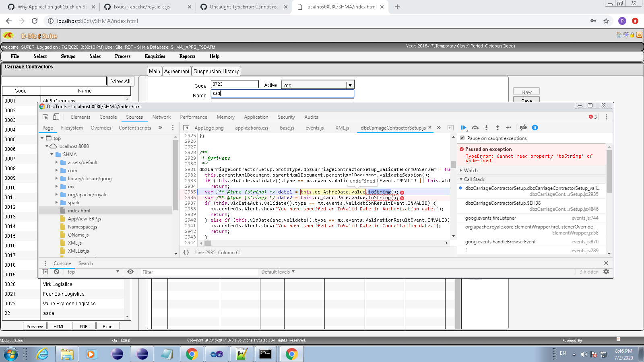Image resolution: width=644 pixels, height=362 pixels.
Task: Click the Step over next function call icon
Action: pyautogui.click(x=475, y=128)
